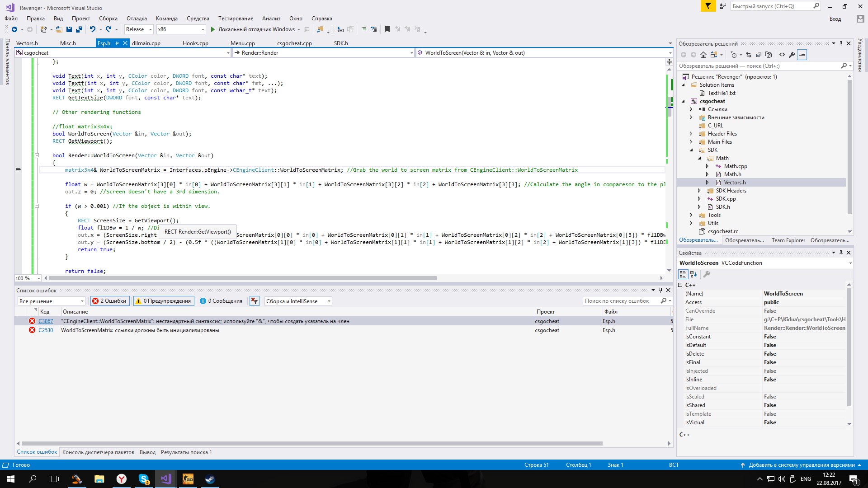Click Sync with Active Document arrows icon
This screenshot has width=868, height=488.
(x=749, y=55)
